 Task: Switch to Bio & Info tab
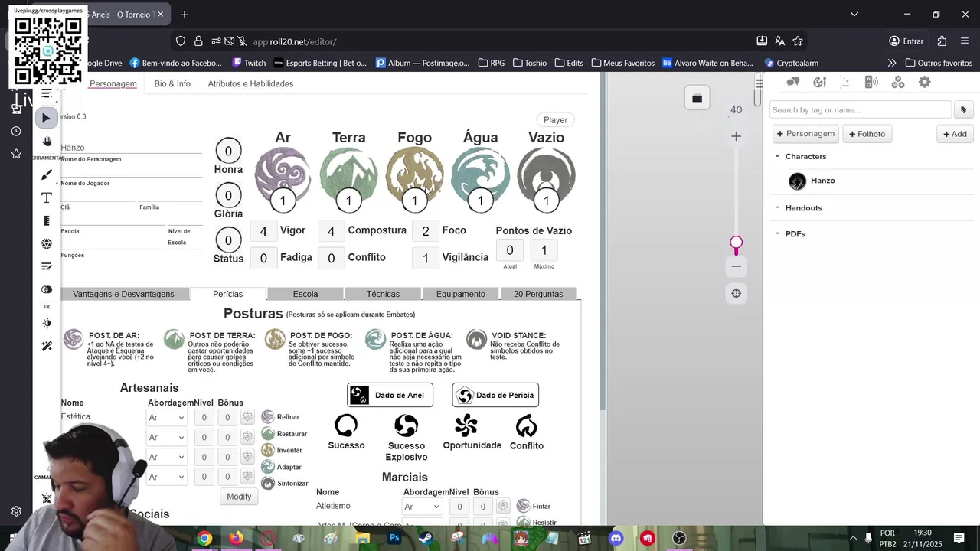[x=172, y=84]
